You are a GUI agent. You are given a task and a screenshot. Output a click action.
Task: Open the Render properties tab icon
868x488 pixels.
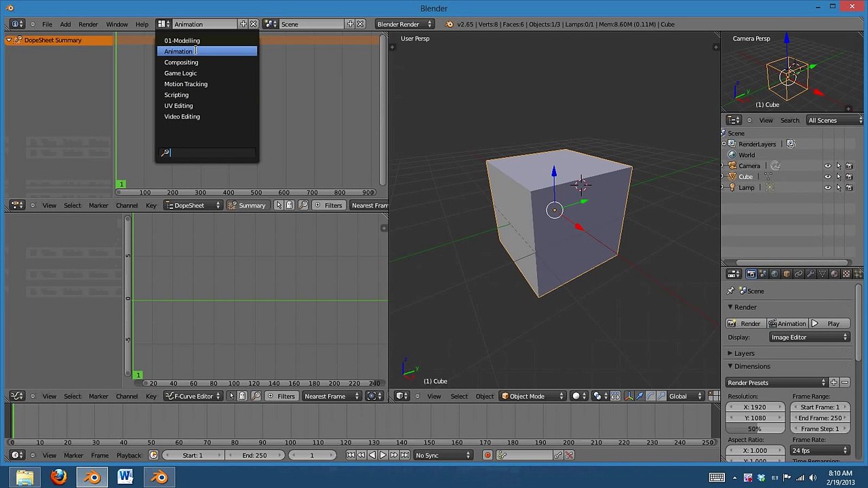coord(751,274)
